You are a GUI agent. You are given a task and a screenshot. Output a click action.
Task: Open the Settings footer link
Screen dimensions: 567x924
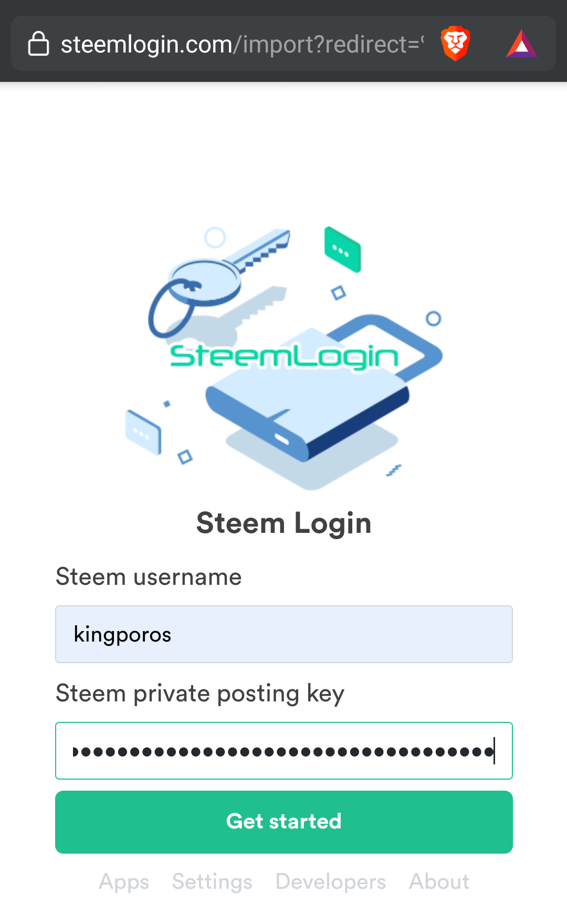pyautogui.click(x=212, y=882)
